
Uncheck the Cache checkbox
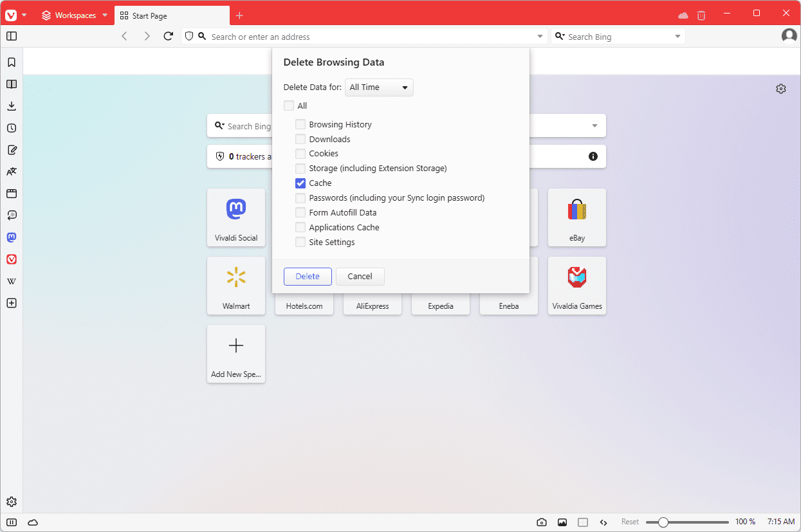(x=300, y=183)
